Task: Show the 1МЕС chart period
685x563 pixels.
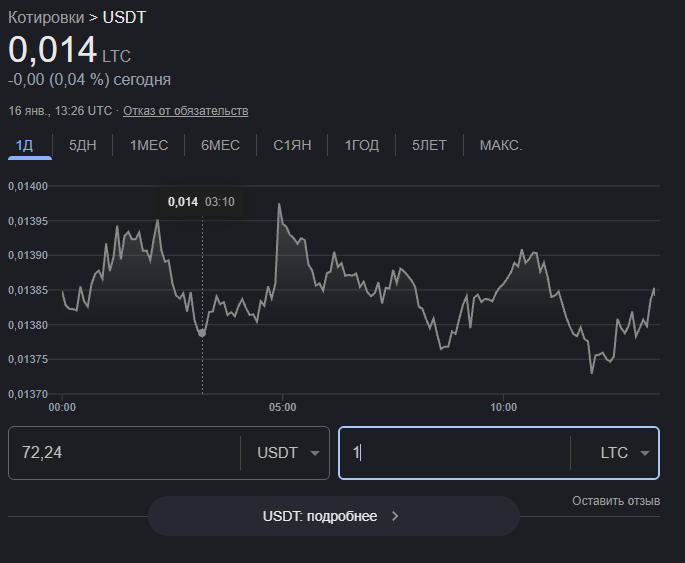Action: pyautogui.click(x=149, y=145)
